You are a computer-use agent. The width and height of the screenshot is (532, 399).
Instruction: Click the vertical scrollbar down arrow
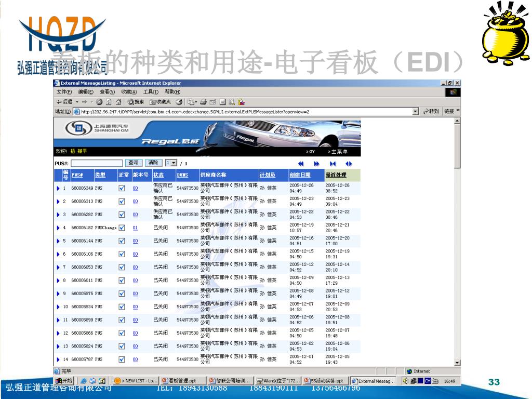[x=457, y=363]
